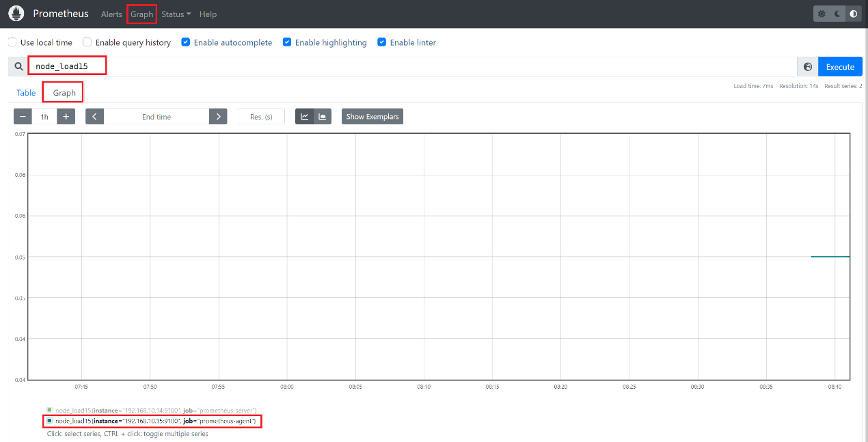Run the query with Execute
Screen dimensions: 868x442
(840, 67)
